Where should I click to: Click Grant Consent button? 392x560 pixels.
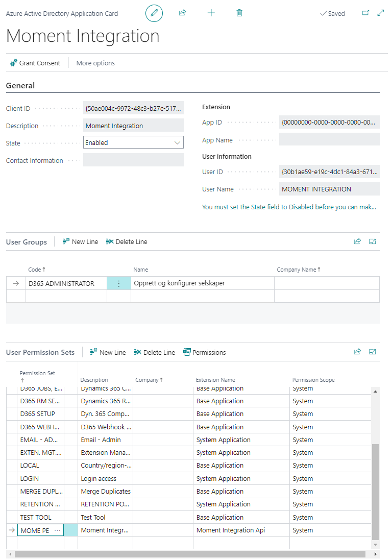click(35, 63)
